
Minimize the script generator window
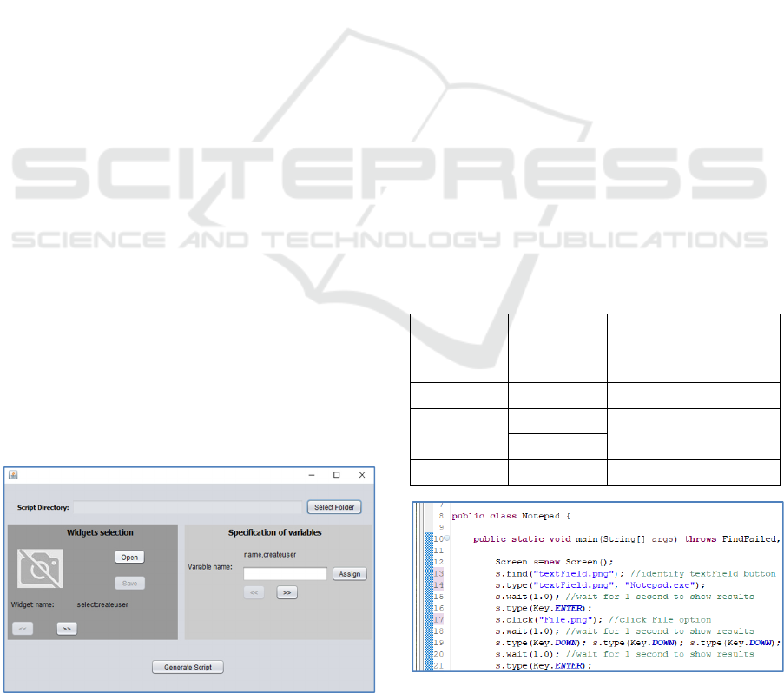pyautogui.click(x=312, y=475)
